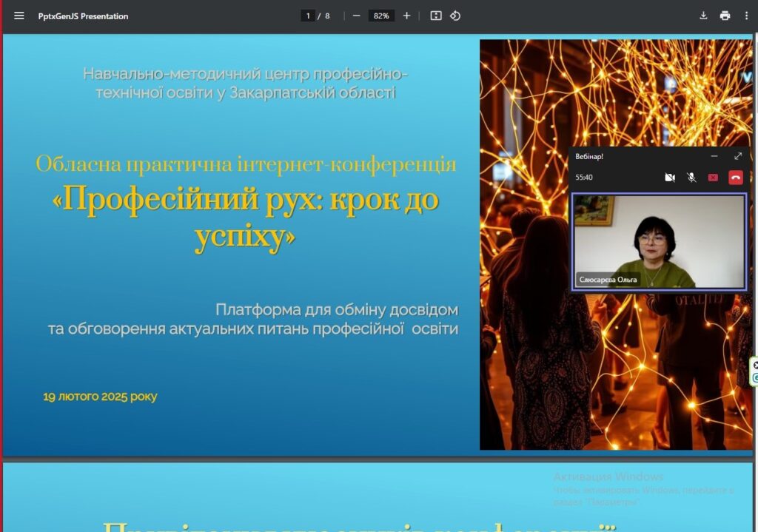
Task: Click the page number input field
Action: [307, 16]
